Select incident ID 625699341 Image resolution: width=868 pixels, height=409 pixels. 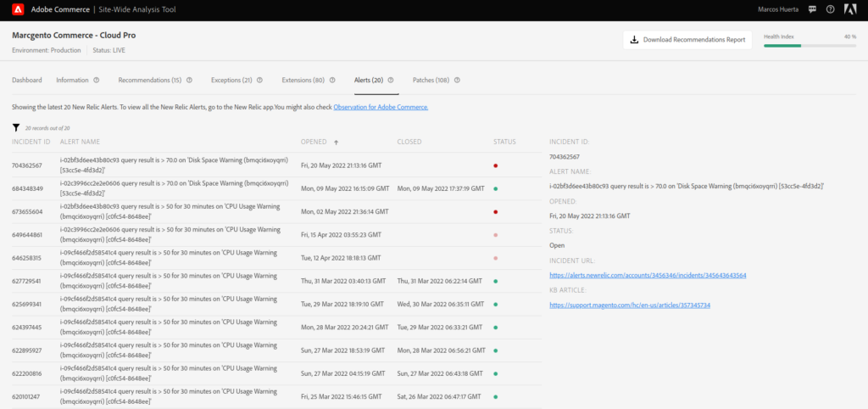(26, 305)
